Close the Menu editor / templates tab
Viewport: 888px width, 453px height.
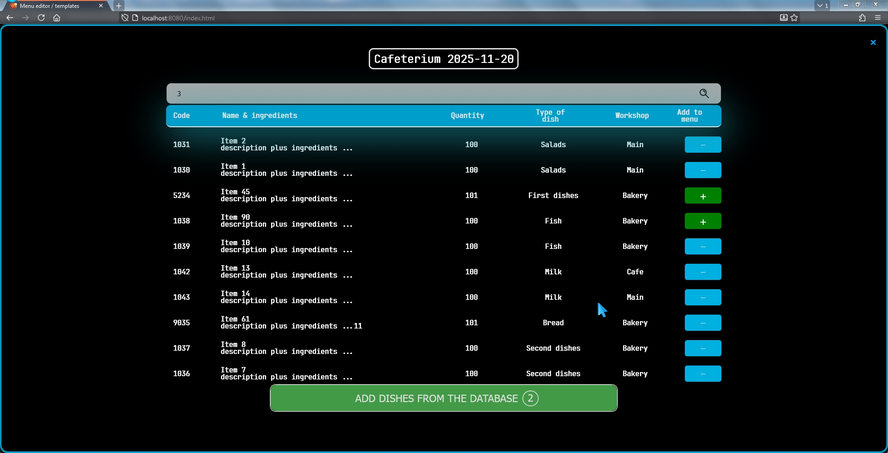(x=101, y=5)
